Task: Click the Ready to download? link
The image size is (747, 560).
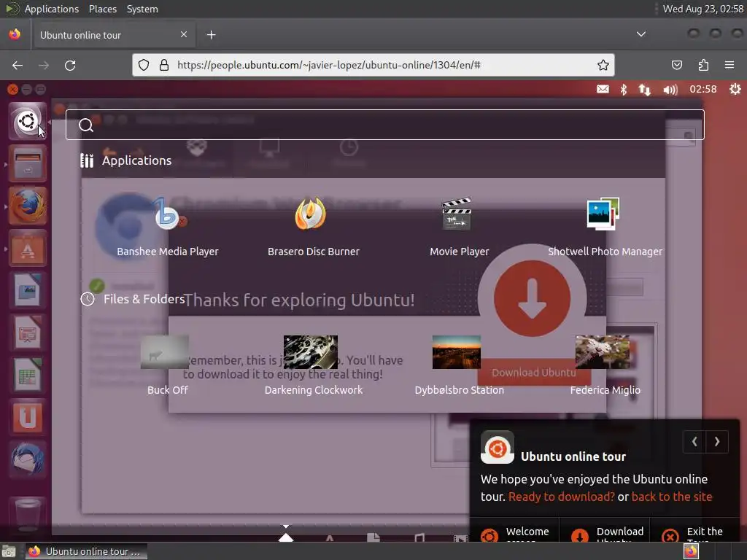Action: (561, 497)
